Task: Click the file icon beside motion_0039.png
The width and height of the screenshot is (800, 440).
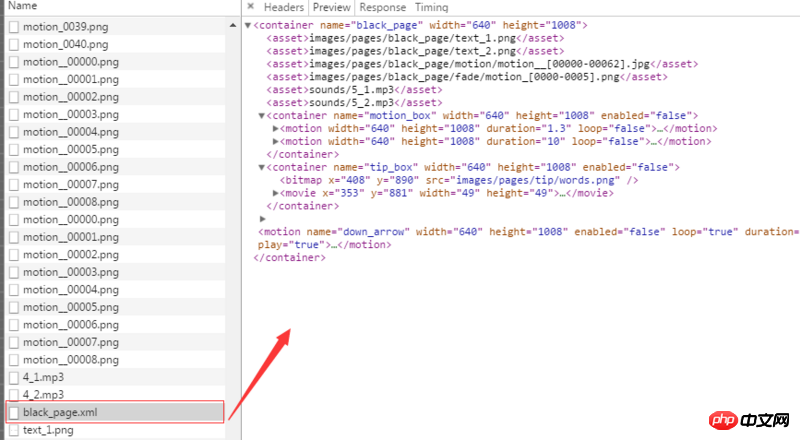Action: pyautogui.click(x=14, y=27)
